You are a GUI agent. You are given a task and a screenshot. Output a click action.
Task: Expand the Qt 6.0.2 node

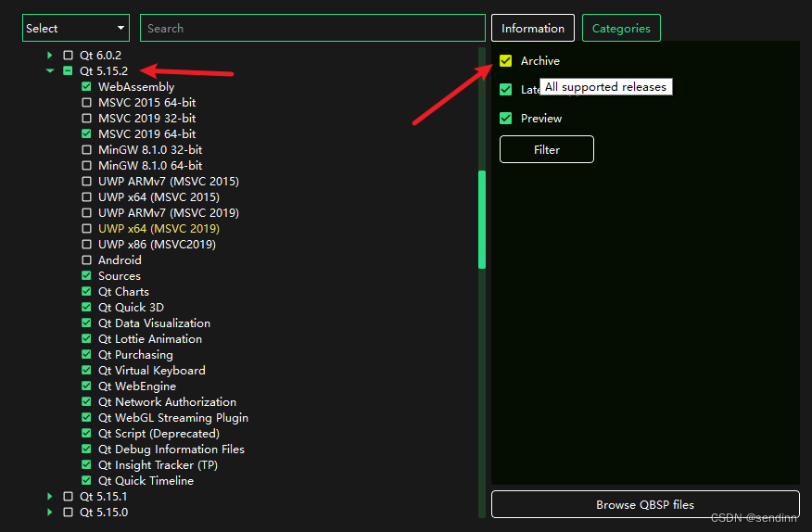pyautogui.click(x=50, y=55)
